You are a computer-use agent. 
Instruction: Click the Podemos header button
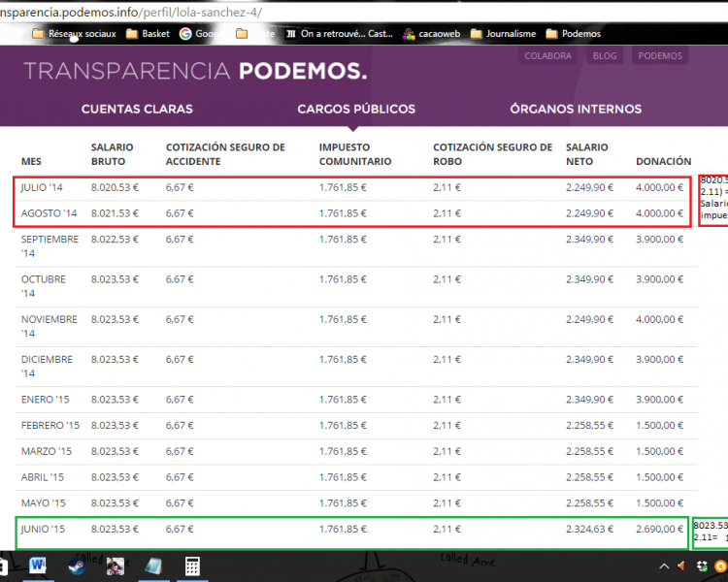(x=660, y=56)
